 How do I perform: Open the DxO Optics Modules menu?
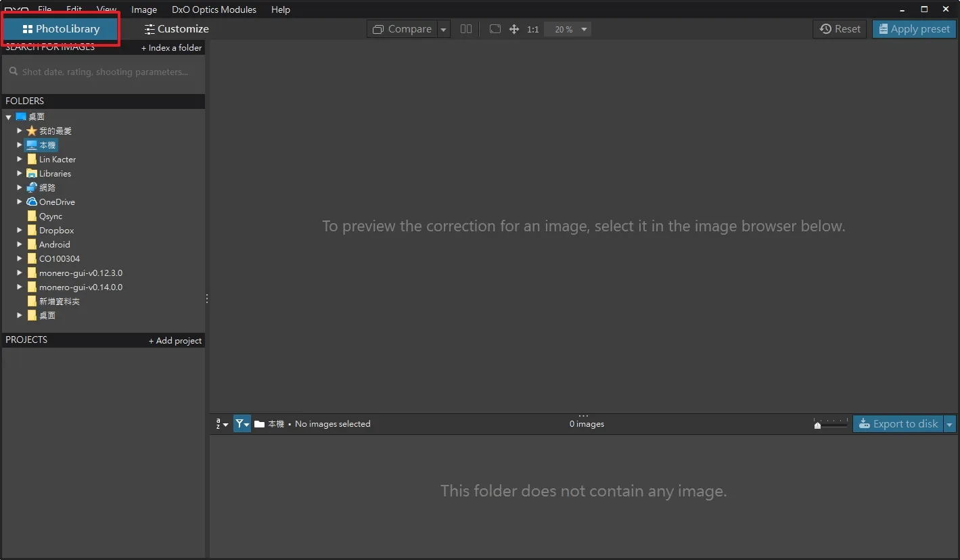click(x=214, y=9)
